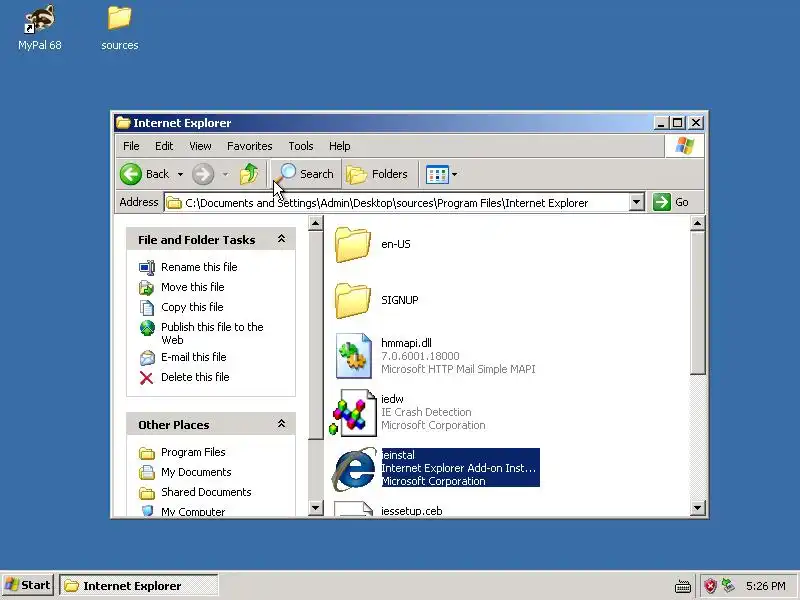Open the View menu

[200, 146]
